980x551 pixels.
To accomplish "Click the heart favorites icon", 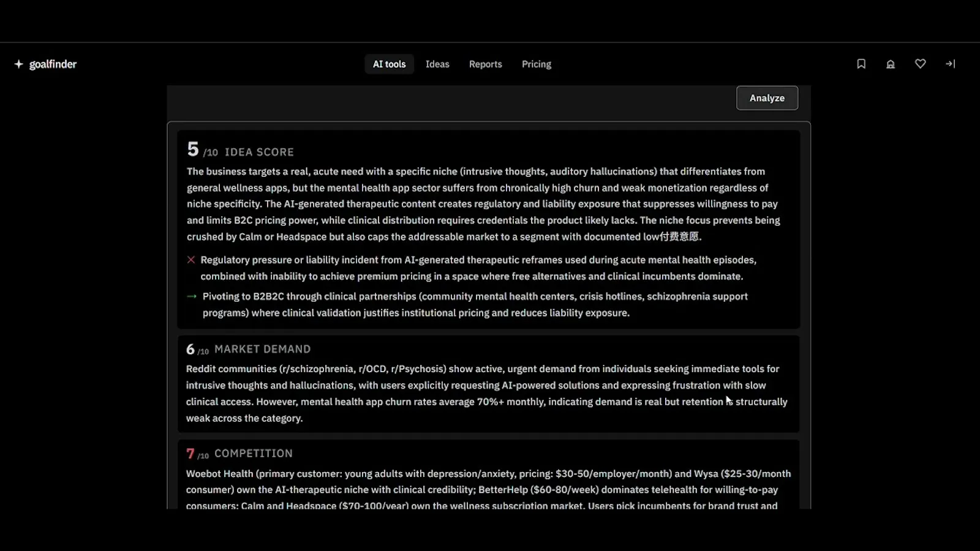I will click(x=920, y=64).
